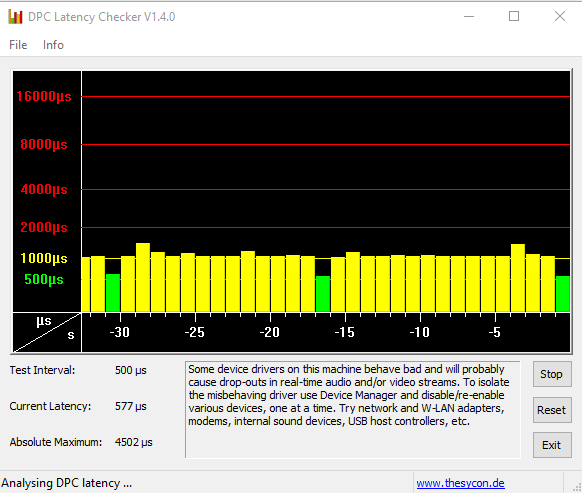Click the green bar near -16 seconds
The width and height of the screenshot is (582, 493).
323,294
